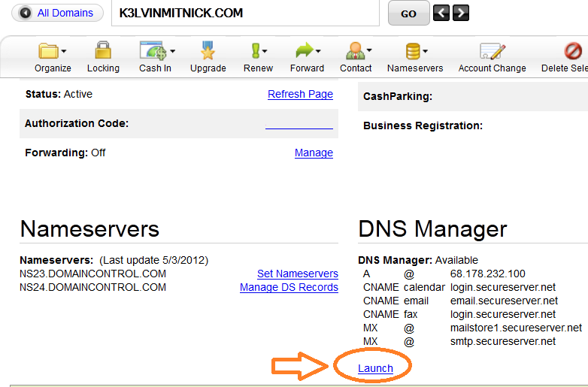Click the Upgrade star ribbon icon
Screen dimensions: 588x387
click(x=208, y=50)
